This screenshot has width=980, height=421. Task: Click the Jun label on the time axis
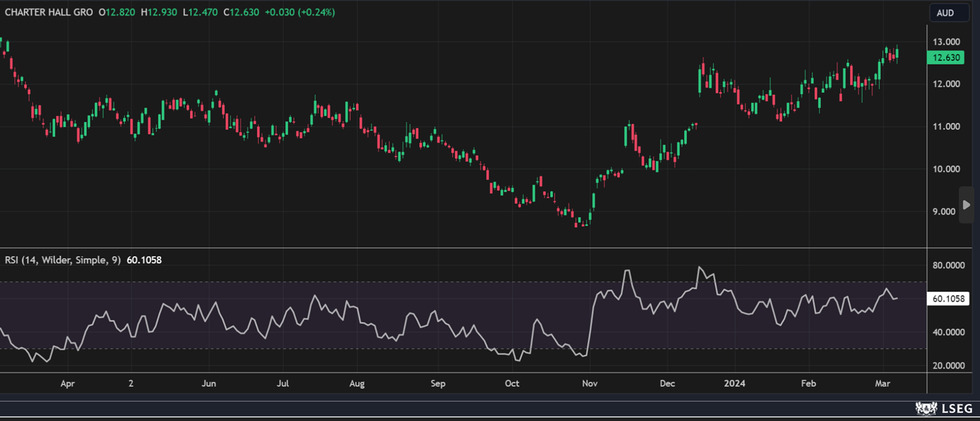click(x=209, y=384)
